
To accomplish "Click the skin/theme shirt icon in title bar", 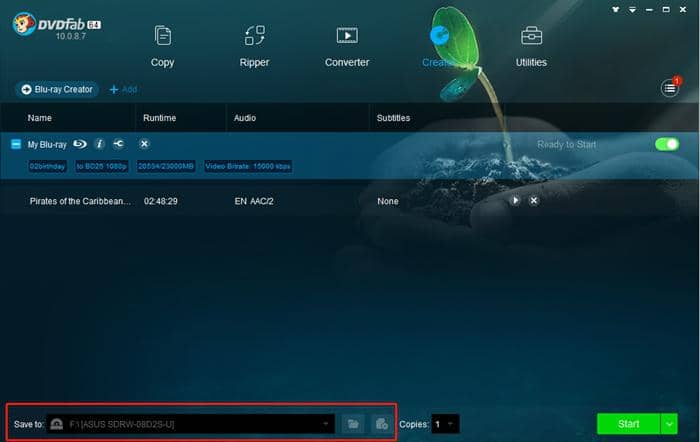I will [x=616, y=8].
